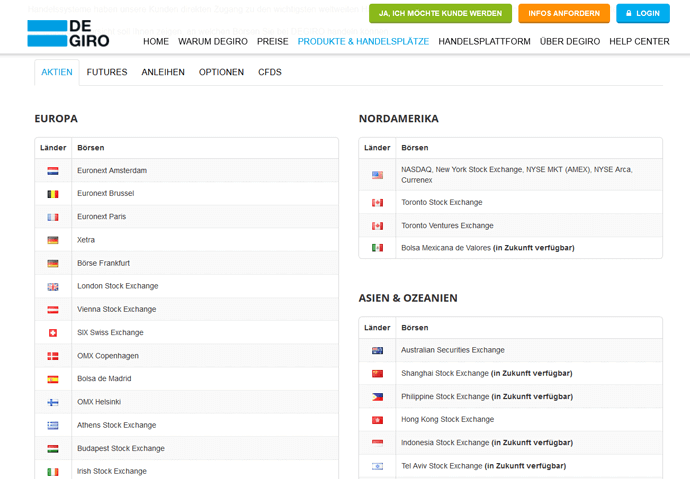The height and width of the screenshot is (479, 690).
Task: Select the AKTIEN tab
Action: click(57, 72)
